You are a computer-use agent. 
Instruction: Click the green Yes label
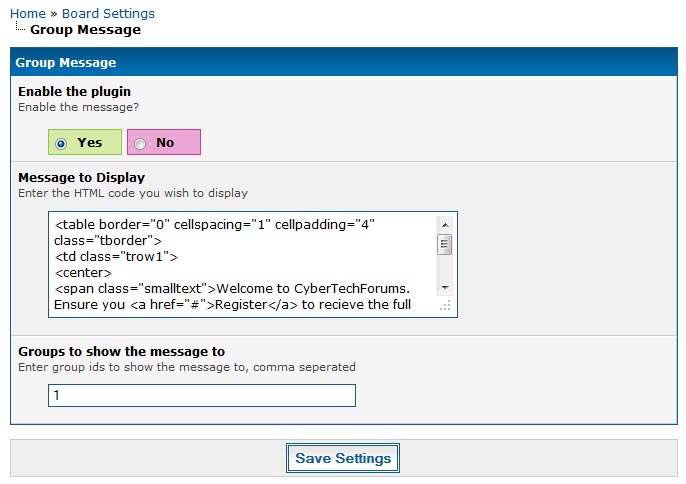pos(90,143)
